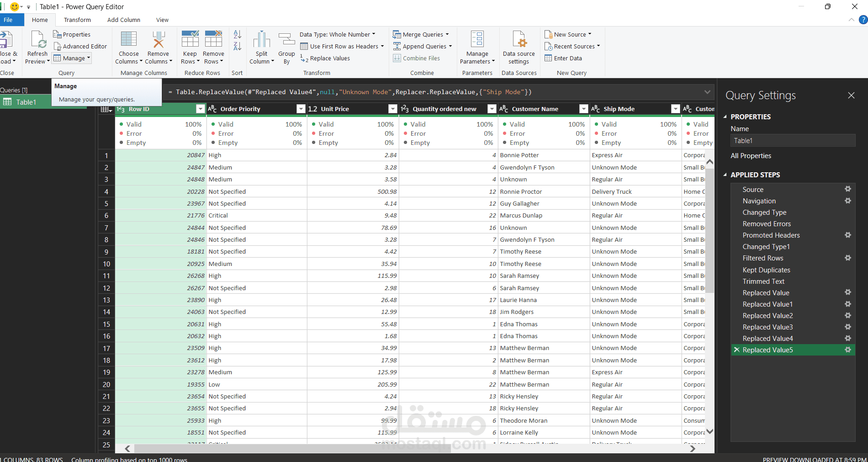Click the horizontal scrollbar of the grid
Viewport: 868px width, 462px height.
(292, 448)
